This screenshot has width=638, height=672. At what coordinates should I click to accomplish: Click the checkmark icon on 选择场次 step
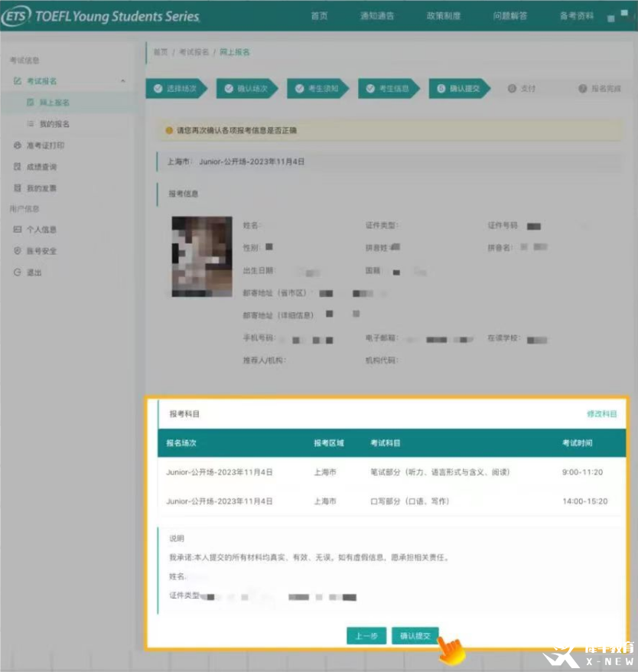(x=158, y=88)
